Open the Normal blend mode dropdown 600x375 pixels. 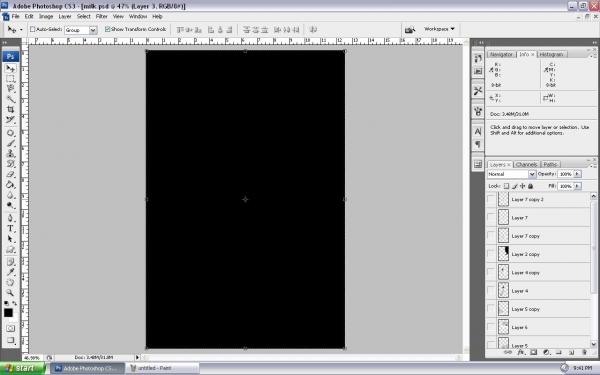coord(512,174)
